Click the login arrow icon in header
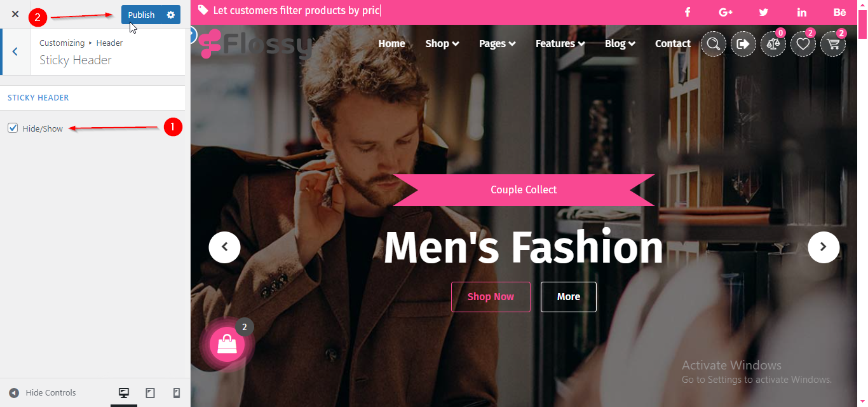The height and width of the screenshot is (407, 868). (743, 44)
